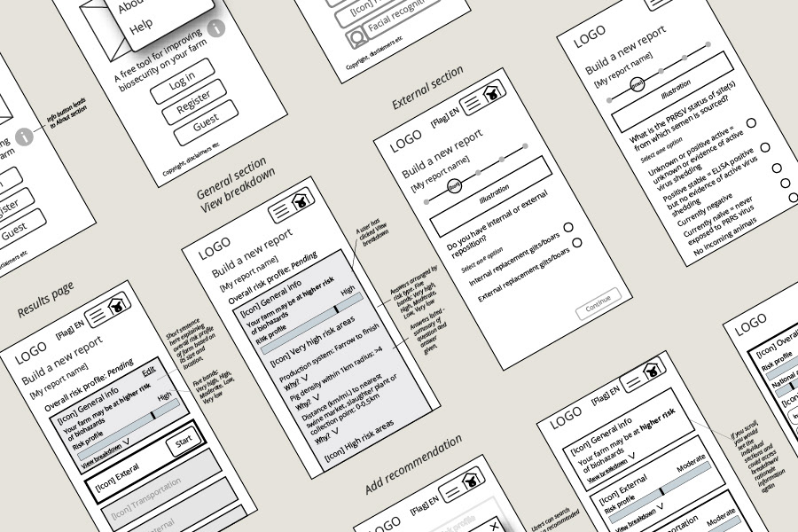
Task: Tap farm home icon on External section screen
Action: click(x=493, y=94)
